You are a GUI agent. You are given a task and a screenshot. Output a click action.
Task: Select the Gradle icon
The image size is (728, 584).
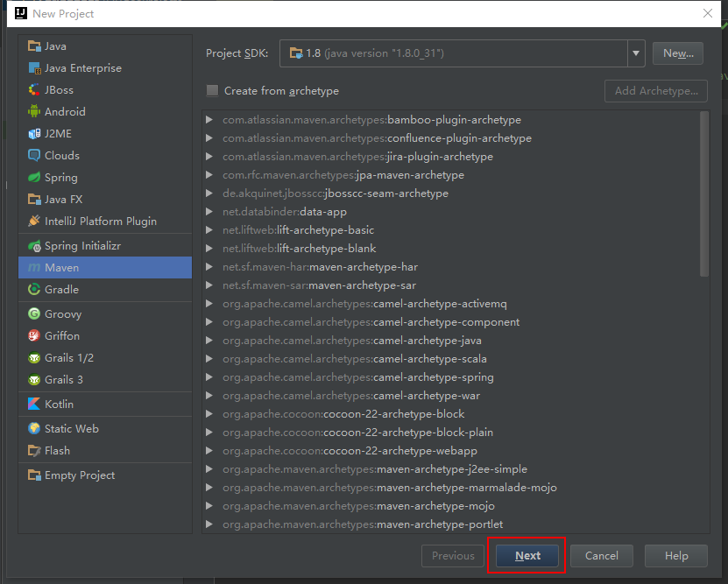34,290
